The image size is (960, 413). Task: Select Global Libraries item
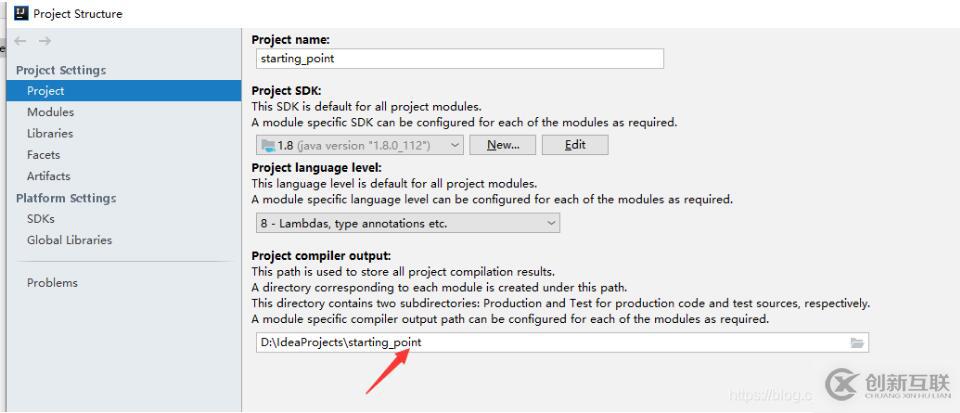(69, 240)
